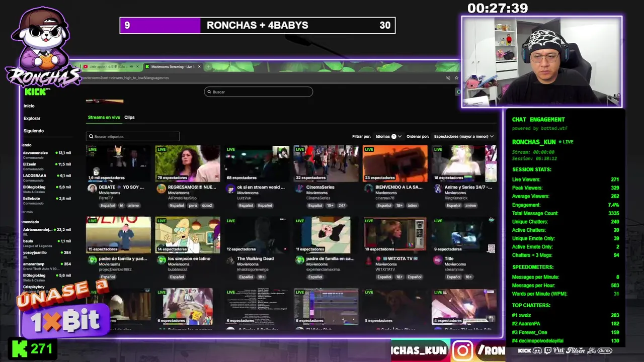Open khaldrogorevenge channel avatar
The image size is (644, 362).
[230, 259]
